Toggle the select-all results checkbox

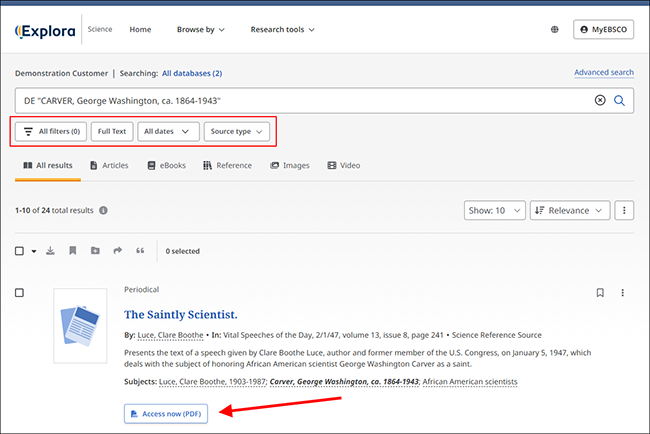pos(19,251)
